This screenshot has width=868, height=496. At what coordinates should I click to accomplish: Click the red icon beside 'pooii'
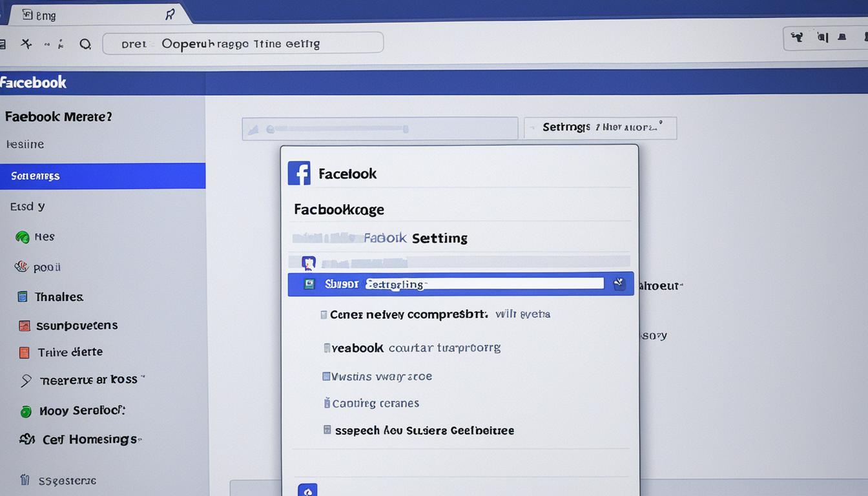(x=21, y=266)
